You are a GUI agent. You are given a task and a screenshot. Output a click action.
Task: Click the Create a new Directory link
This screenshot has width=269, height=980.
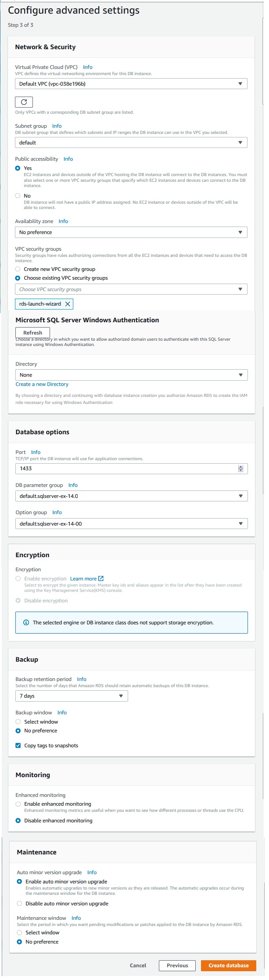click(41, 384)
